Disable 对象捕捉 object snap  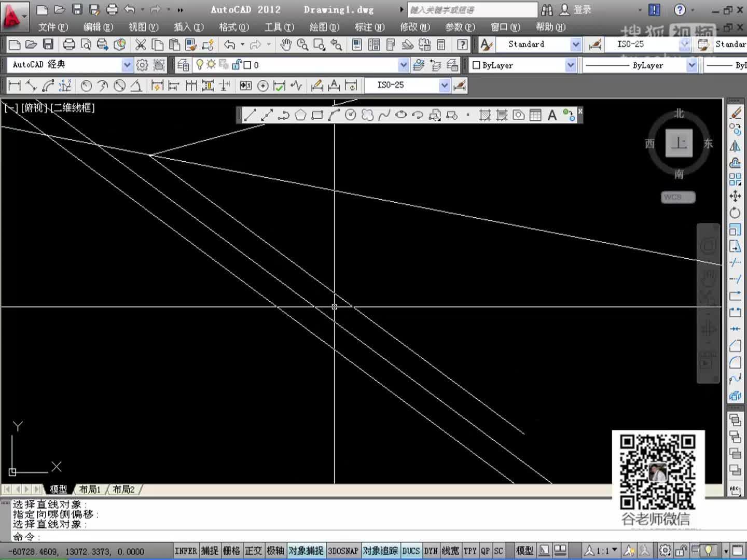pos(306,551)
